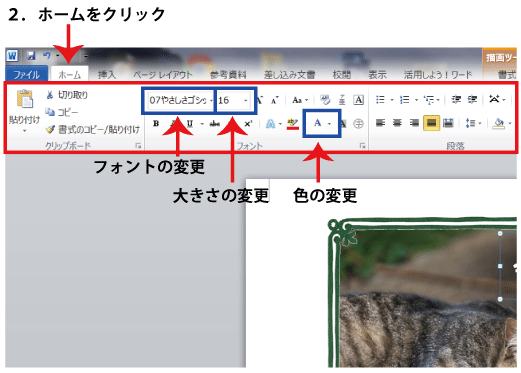Image resolution: width=521 pixels, height=373 pixels.
Task: Click the Increase Indent icon
Action: 472,99
